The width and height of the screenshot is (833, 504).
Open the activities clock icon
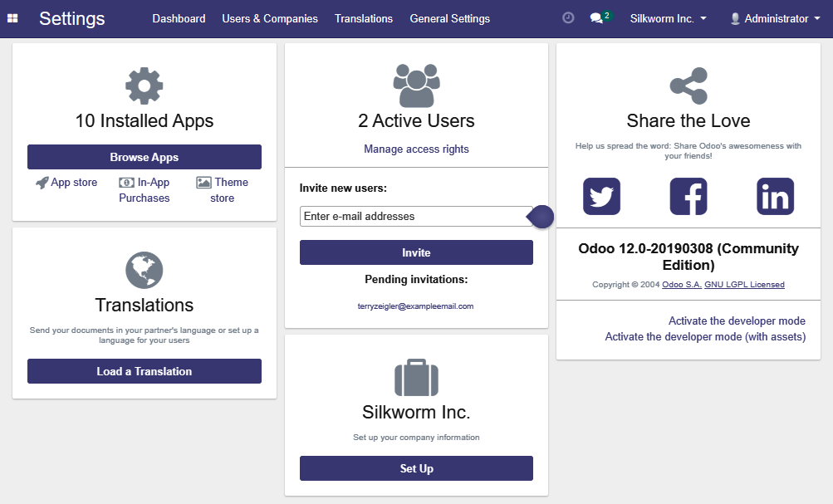[568, 18]
